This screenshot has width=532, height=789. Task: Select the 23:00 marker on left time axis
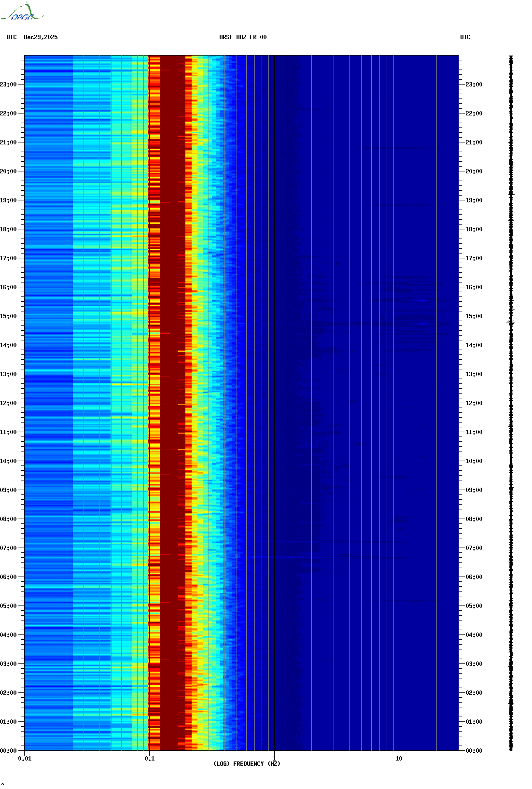(x=9, y=85)
